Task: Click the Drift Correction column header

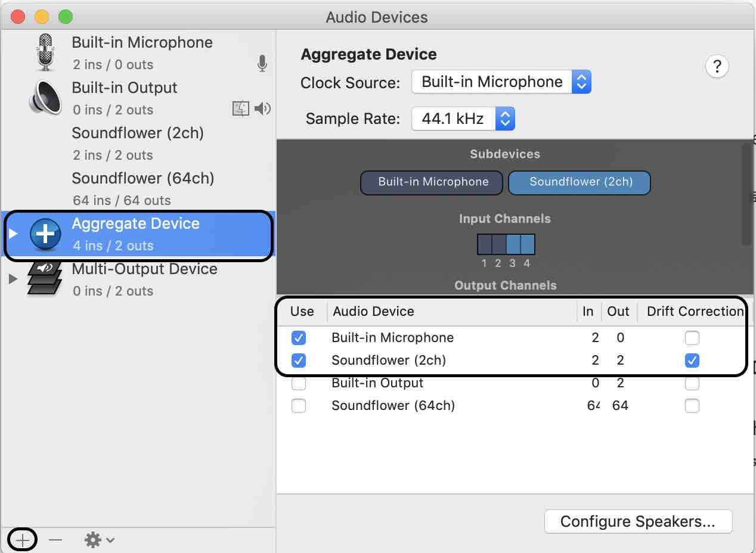Action: coord(695,311)
